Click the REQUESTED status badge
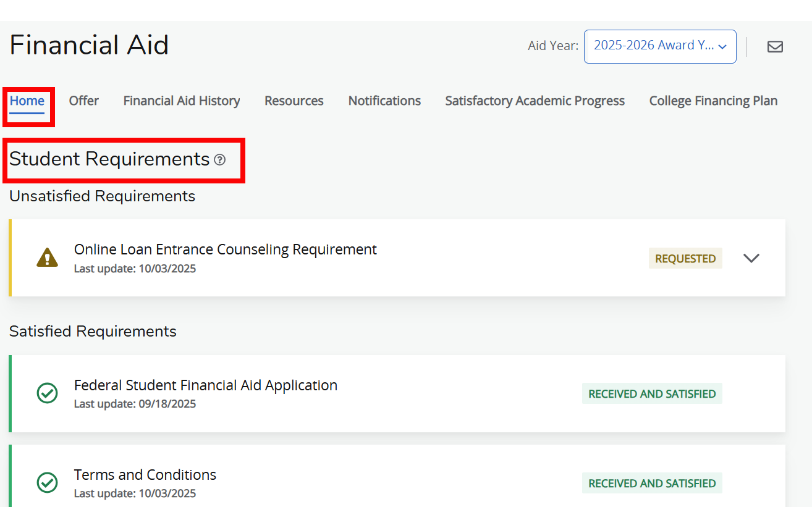Screen dimensions: 812x507 click(x=685, y=258)
